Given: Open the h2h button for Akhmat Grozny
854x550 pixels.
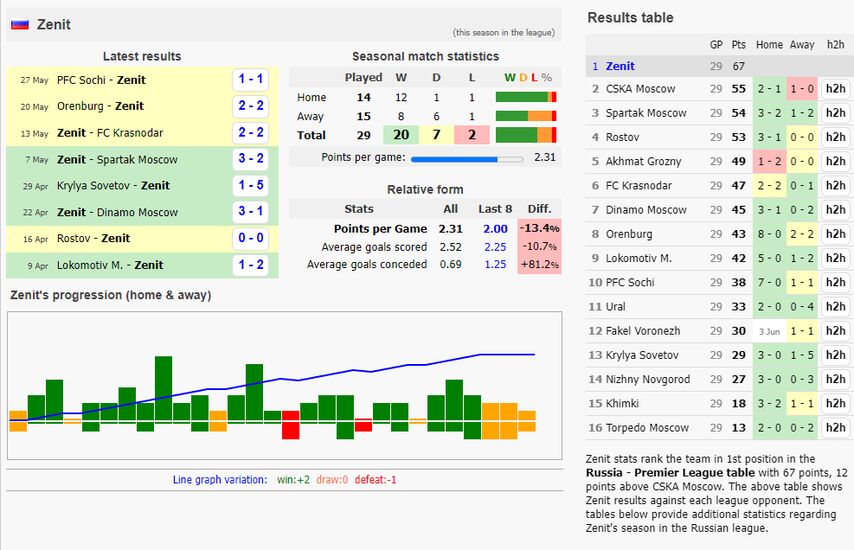Looking at the screenshot, I should tap(835, 161).
